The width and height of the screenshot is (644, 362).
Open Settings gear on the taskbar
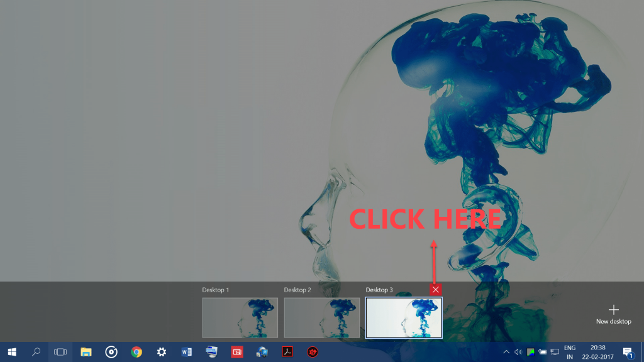coord(162,352)
